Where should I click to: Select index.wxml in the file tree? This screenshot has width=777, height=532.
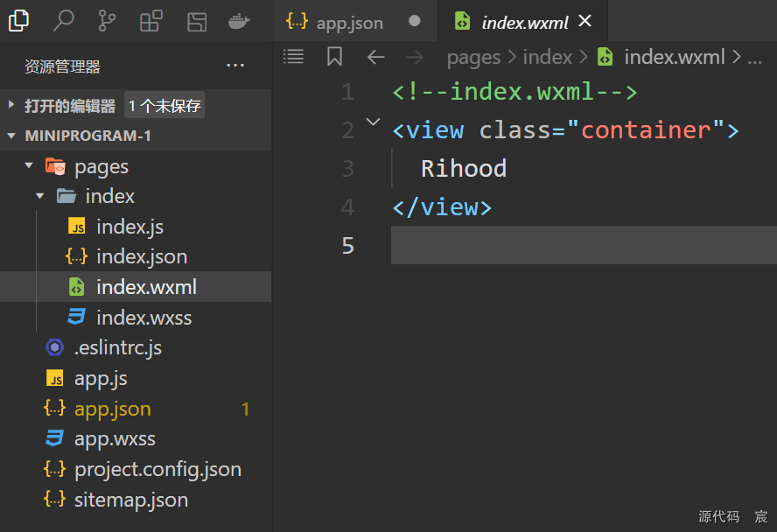(136, 287)
